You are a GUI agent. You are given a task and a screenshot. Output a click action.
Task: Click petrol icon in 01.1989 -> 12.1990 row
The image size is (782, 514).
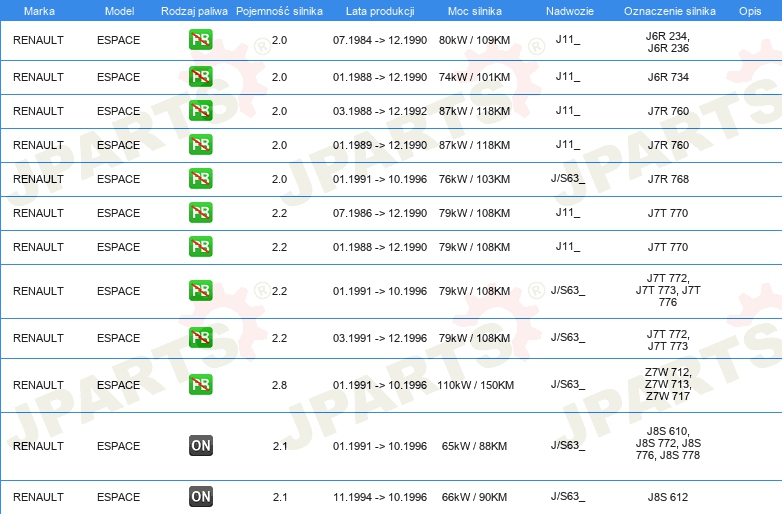200,145
